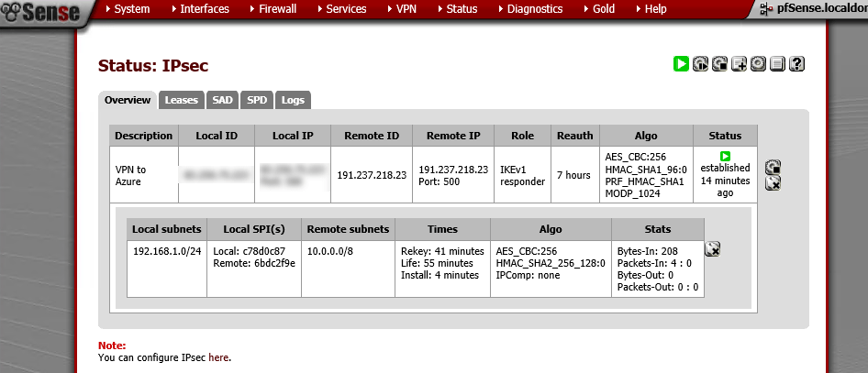The width and height of the screenshot is (868, 373).
Task: Click the Remote subnets column header
Action: click(x=348, y=229)
